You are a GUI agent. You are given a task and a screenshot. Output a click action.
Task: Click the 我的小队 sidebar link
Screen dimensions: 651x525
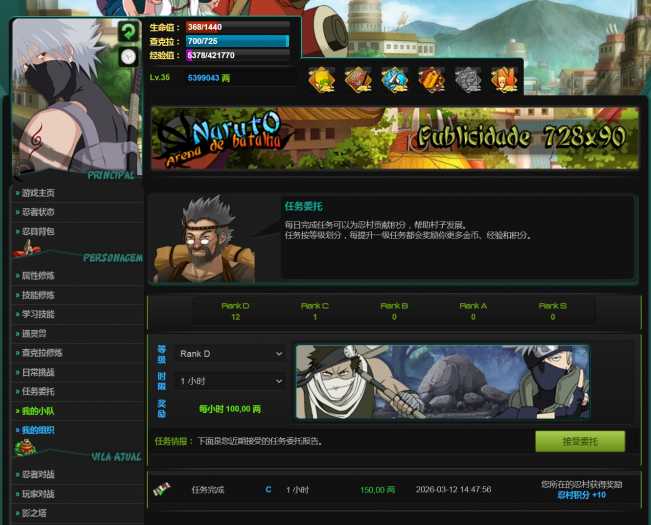[x=39, y=411]
